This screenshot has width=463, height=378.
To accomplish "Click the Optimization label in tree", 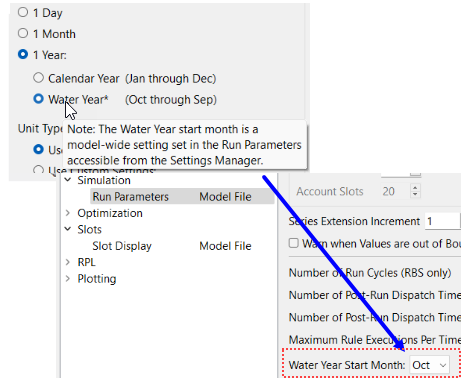I will (x=110, y=213).
